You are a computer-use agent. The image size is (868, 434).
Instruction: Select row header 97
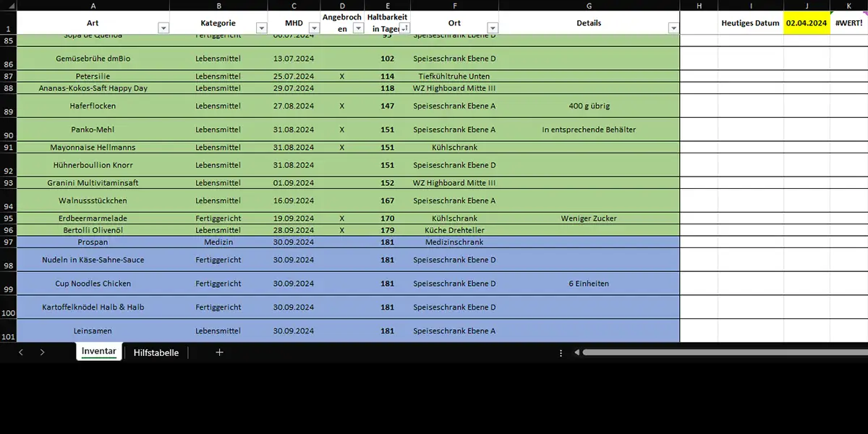(x=8, y=242)
